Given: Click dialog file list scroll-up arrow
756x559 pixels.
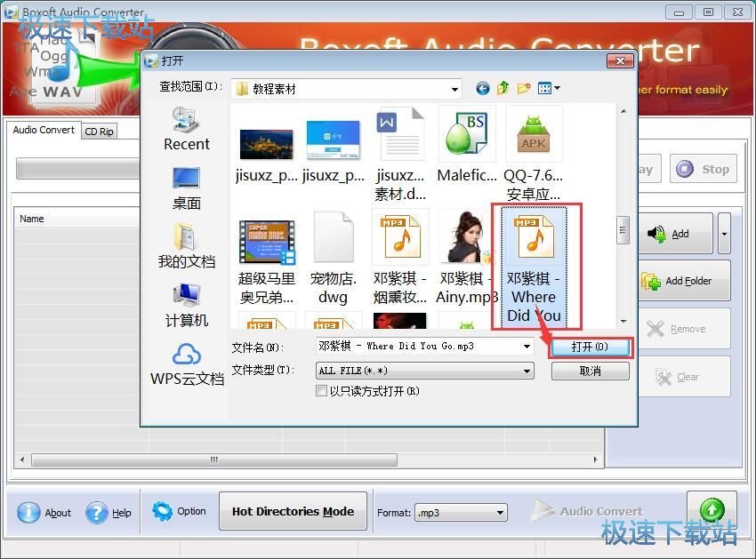Looking at the screenshot, I should 623,111.
